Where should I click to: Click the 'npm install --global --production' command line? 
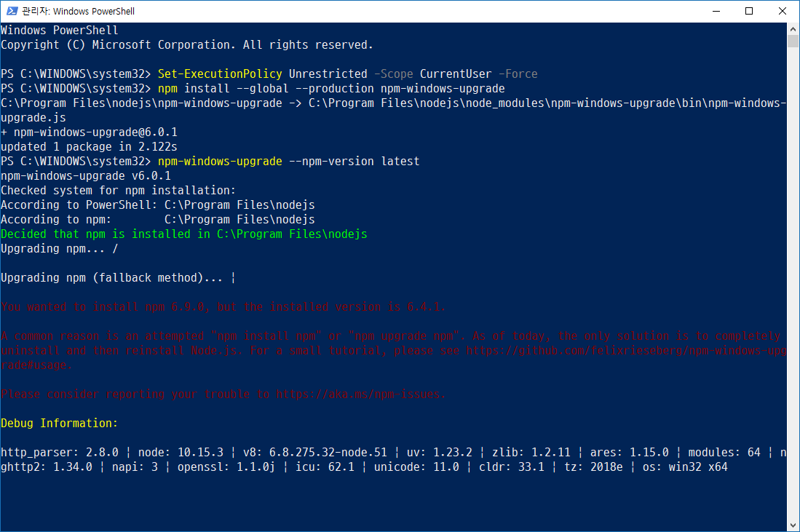tap(331, 89)
